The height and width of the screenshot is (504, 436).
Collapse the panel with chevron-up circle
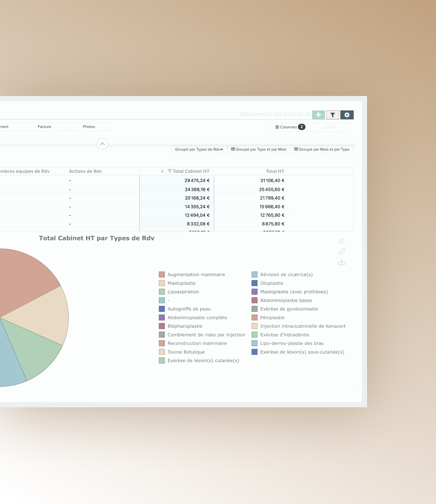tap(102, 143)
